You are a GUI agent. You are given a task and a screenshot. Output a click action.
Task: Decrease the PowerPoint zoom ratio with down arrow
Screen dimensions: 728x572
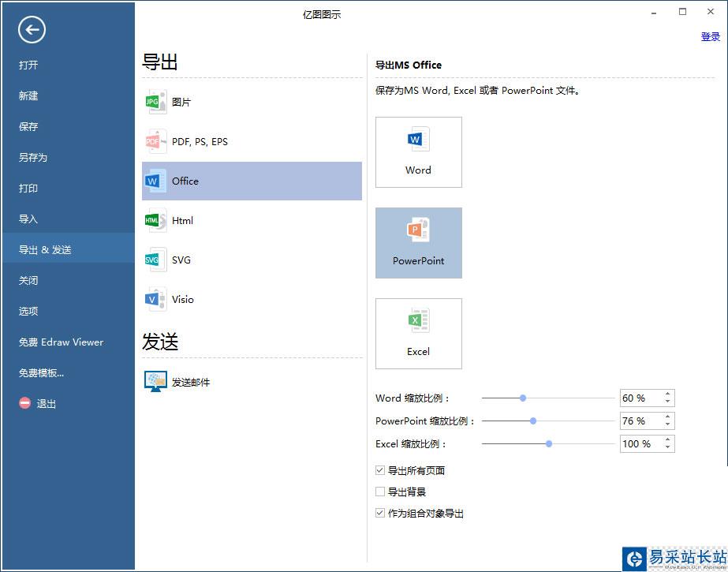point(667,424)
